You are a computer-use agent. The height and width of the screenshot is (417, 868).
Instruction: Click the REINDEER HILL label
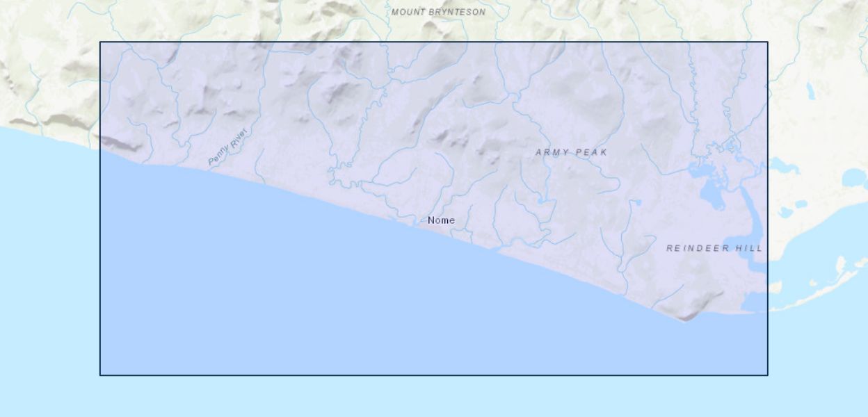[714, 248]
